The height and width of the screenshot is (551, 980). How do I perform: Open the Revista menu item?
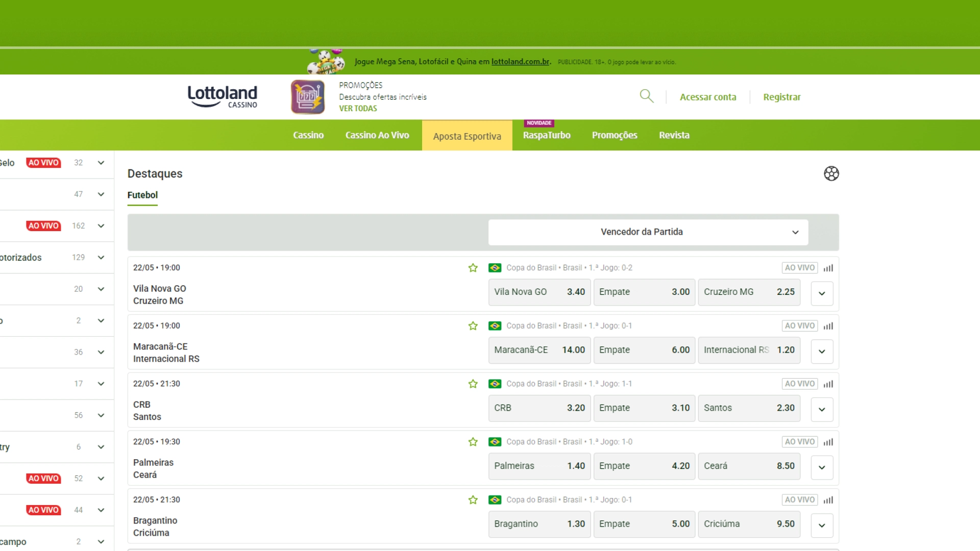(674, 135)
